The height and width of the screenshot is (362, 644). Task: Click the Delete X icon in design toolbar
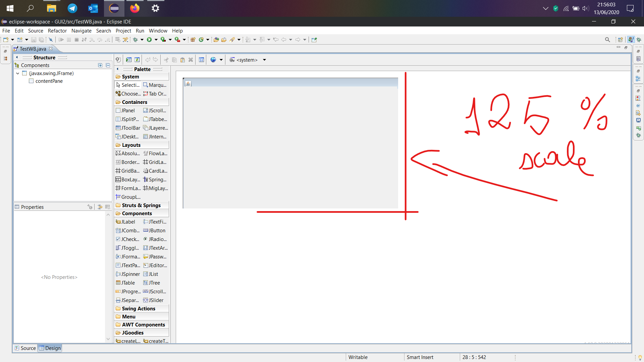(x=191, y=60)
